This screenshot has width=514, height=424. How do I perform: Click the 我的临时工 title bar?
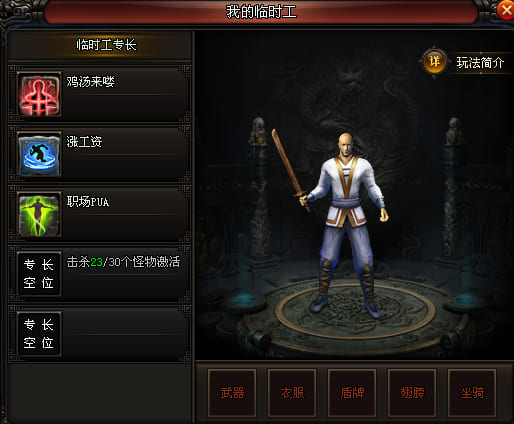click(261, 12)
